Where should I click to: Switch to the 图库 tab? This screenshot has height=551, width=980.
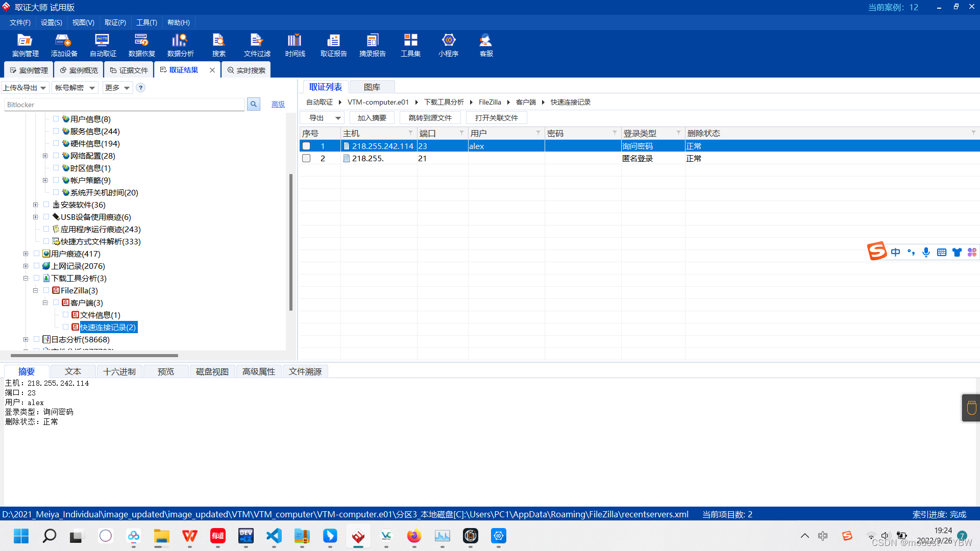point(372,87)
